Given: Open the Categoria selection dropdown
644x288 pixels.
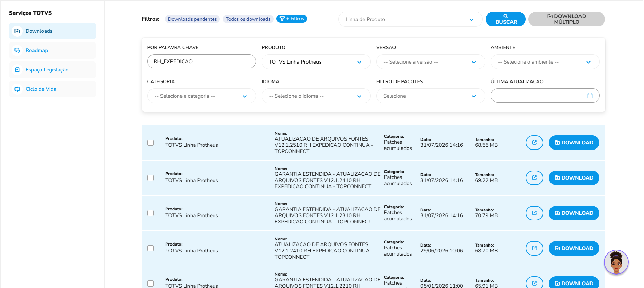Looking at the screenshot, I should 202,96.
